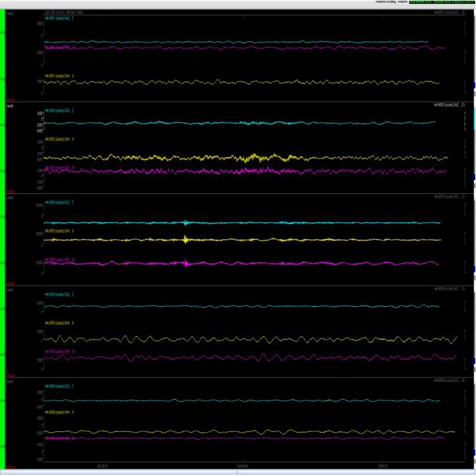This screenshot has height=475, width=476.
Task: Select the HANSR5 SHE E trace label
Action: click(60, 351)
